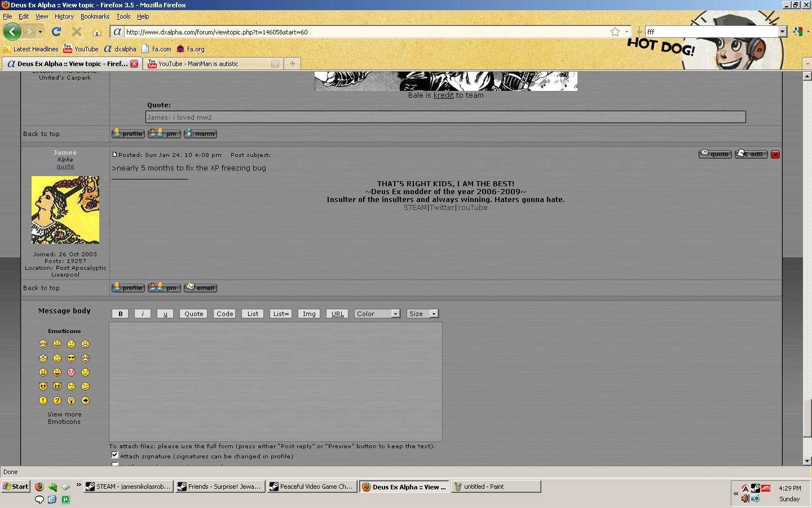This screenshot has height=508, width=812.
Task: Insert the question mark emoticon
Action: [x=57, y=400]
